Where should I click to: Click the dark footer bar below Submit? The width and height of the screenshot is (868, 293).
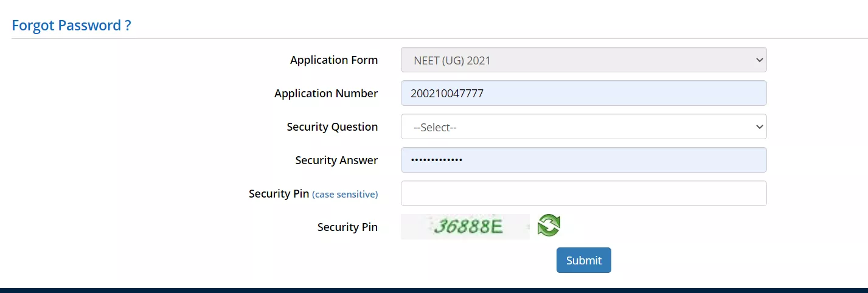[434, 291]
